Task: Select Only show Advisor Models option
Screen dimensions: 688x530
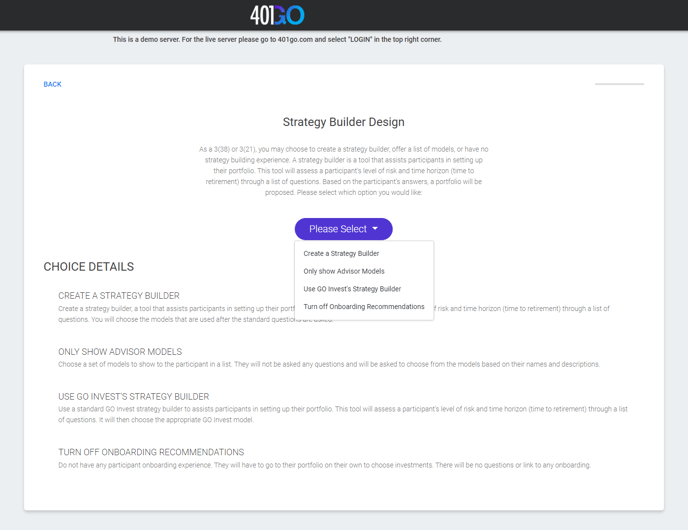Action: pos(344,271)
